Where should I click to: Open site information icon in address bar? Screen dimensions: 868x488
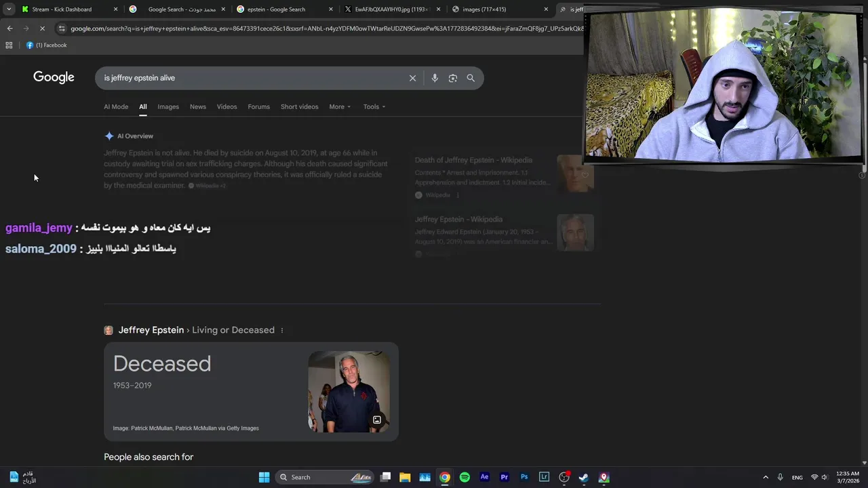(x=62, y=28)
